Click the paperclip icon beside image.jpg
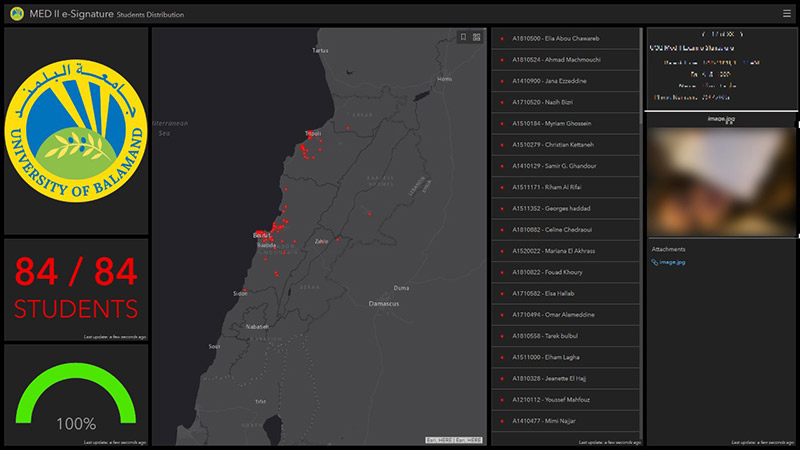The width and height of the screenshot is (800, 450). [x=655, y=263]
